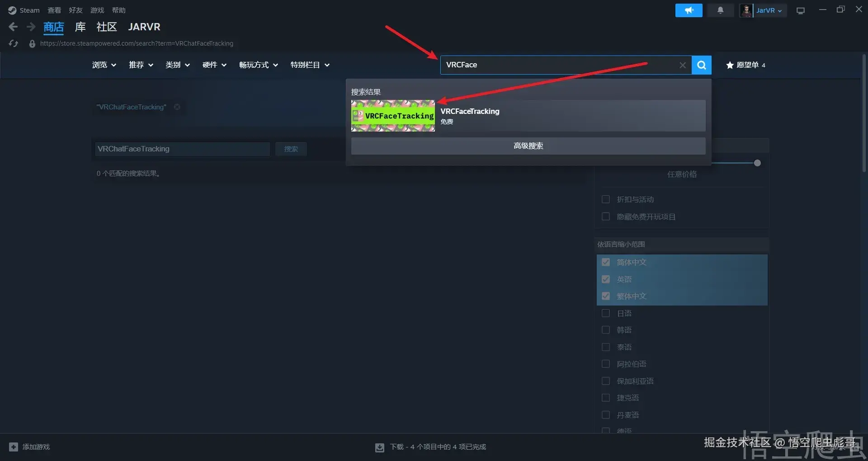Switch to the 库 tab
This screenshot has width=868, height=461.
tap(80, 27)
